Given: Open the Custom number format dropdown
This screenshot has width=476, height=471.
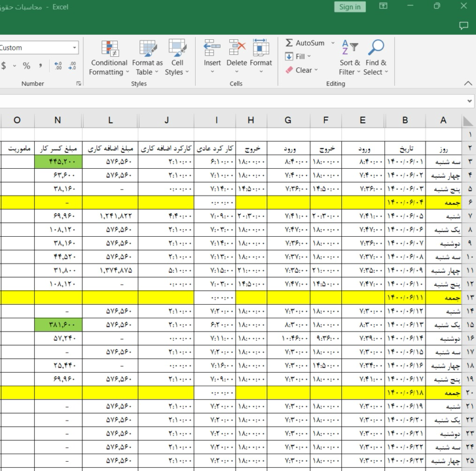Looking at the screenshot, I should (x=74, y=47).
